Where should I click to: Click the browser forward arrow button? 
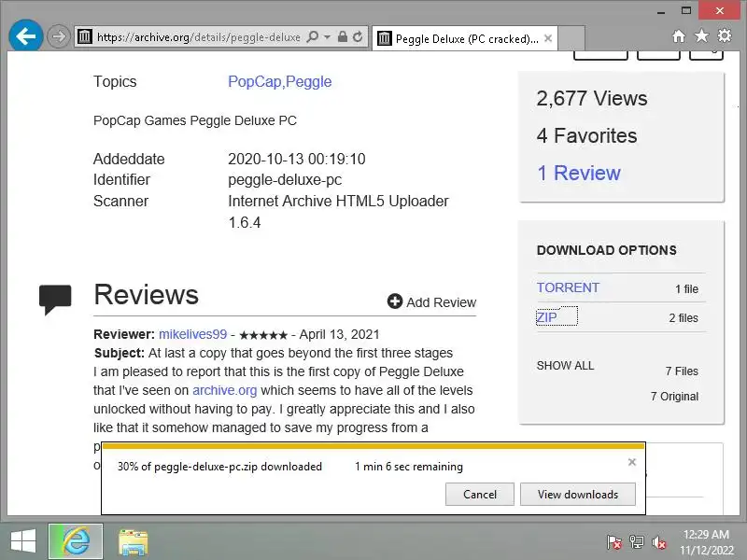(58, 36)
